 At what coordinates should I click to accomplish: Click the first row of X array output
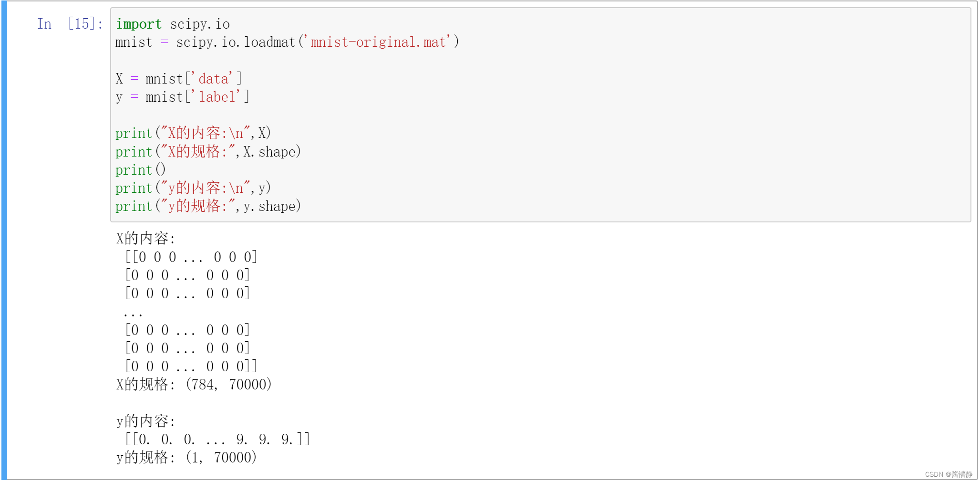(x=191, y=257)
